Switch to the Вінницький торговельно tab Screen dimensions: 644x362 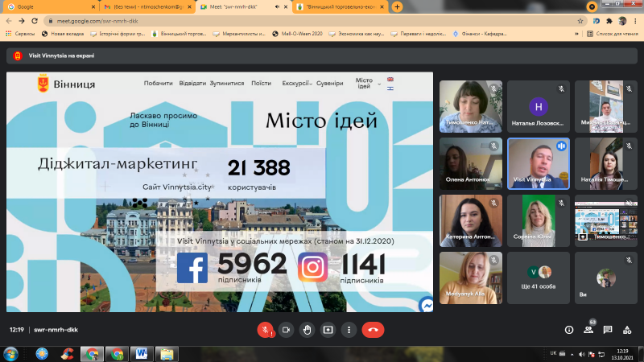tap(340, 7)
